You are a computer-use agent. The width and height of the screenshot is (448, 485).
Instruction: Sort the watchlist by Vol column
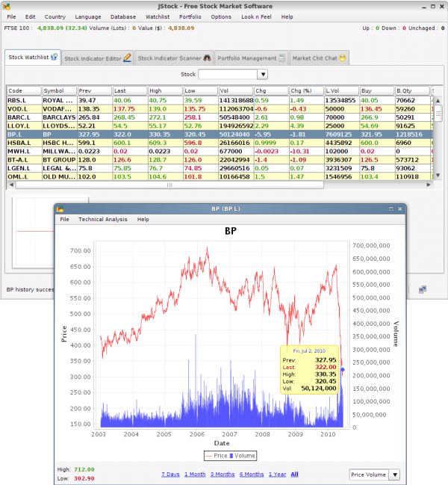point(236,90)
